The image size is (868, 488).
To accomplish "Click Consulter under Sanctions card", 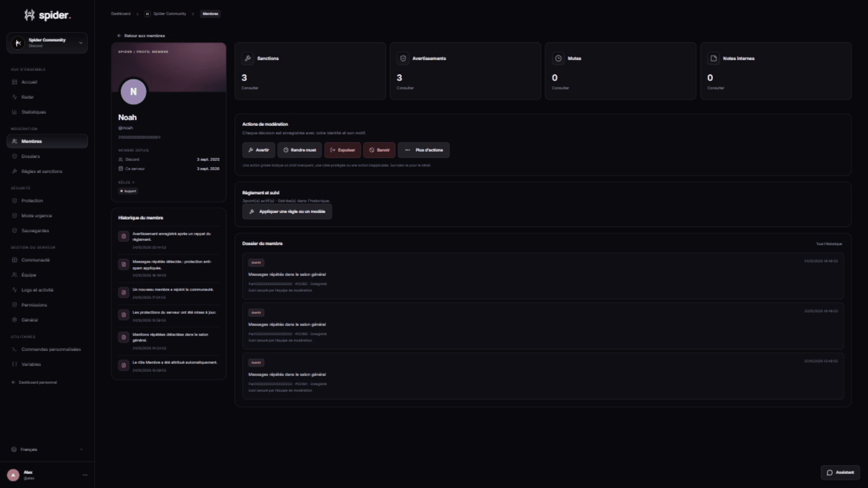I will coord(250,88).
